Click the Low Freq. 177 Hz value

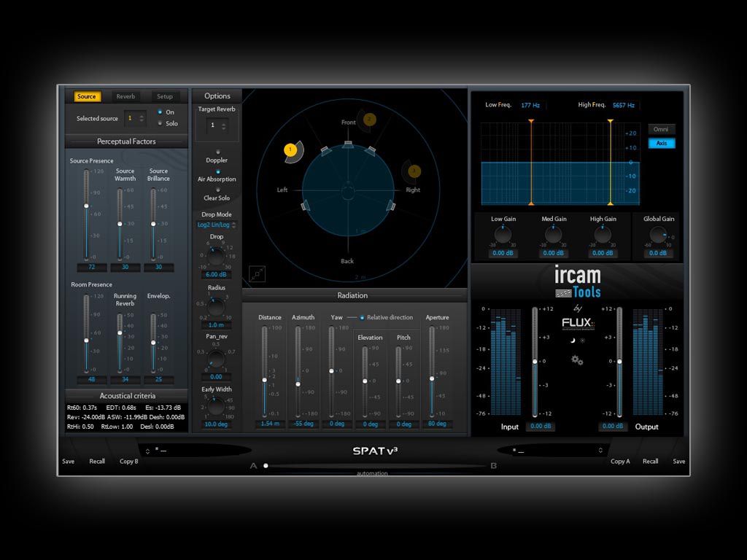pyautogui.click(x=530, y=105)
